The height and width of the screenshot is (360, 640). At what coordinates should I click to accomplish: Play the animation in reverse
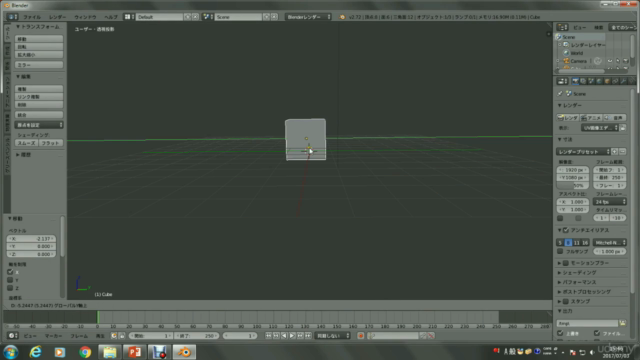284,336
